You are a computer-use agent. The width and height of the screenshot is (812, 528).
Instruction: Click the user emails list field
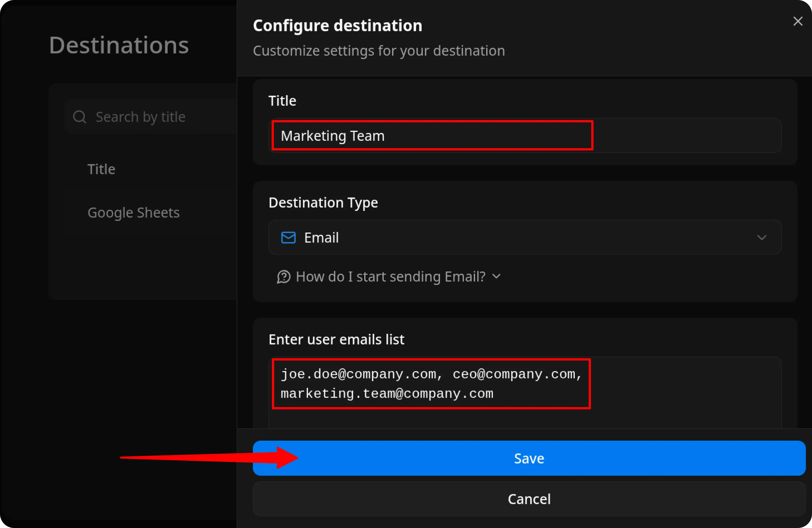pyautogui.click(x=431, y=384)
